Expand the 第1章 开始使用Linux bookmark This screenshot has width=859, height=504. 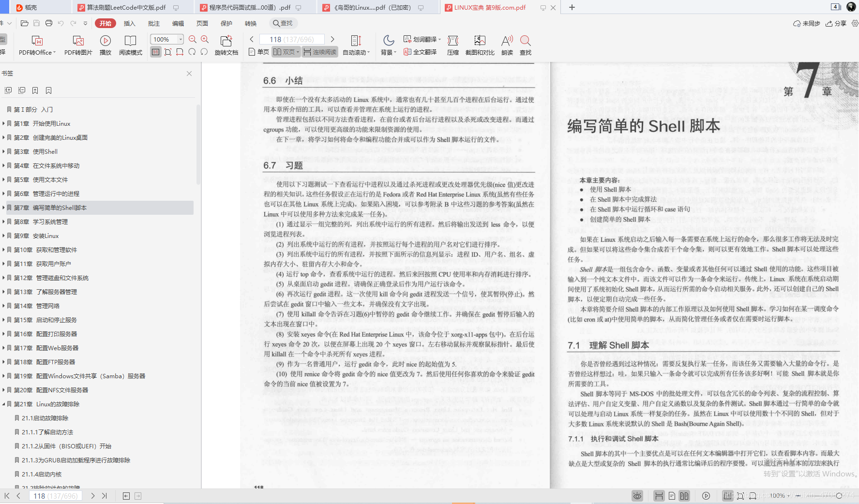[3, 123]
